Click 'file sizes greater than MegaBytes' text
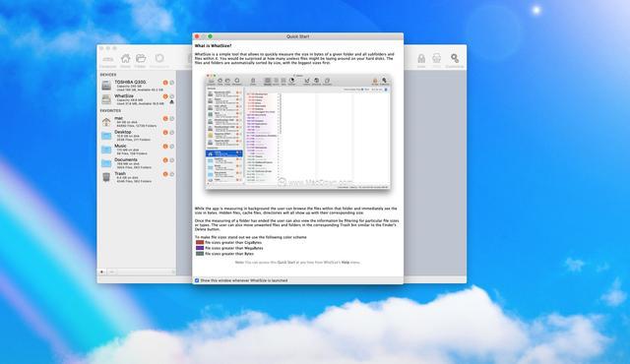The height and width of the screenshot is (364, 630). tap(234, 248)
